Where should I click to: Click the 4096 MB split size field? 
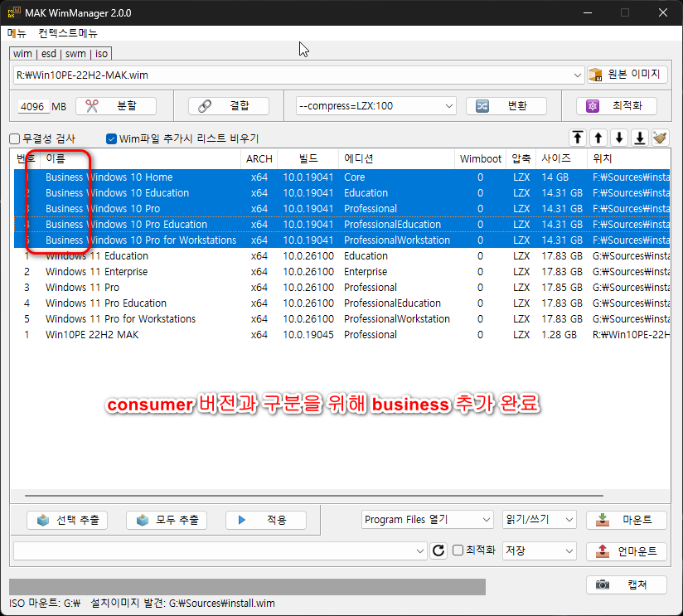(33, 106)
